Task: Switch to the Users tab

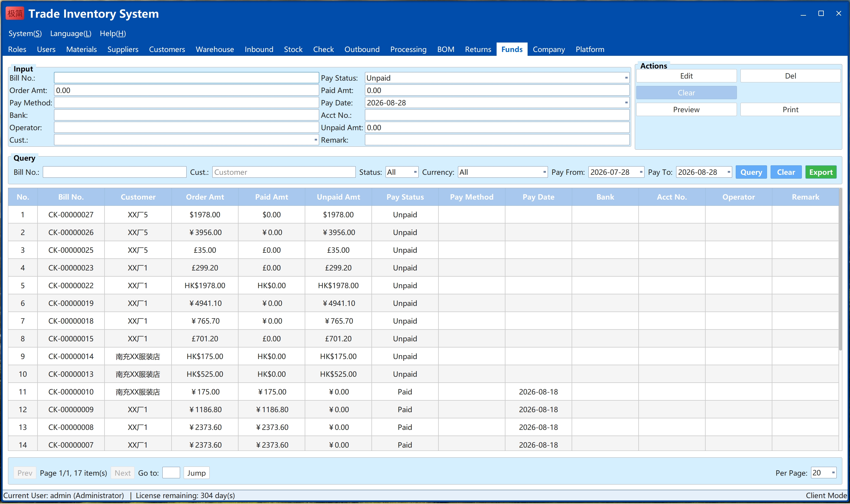Action: coord(46,49)
